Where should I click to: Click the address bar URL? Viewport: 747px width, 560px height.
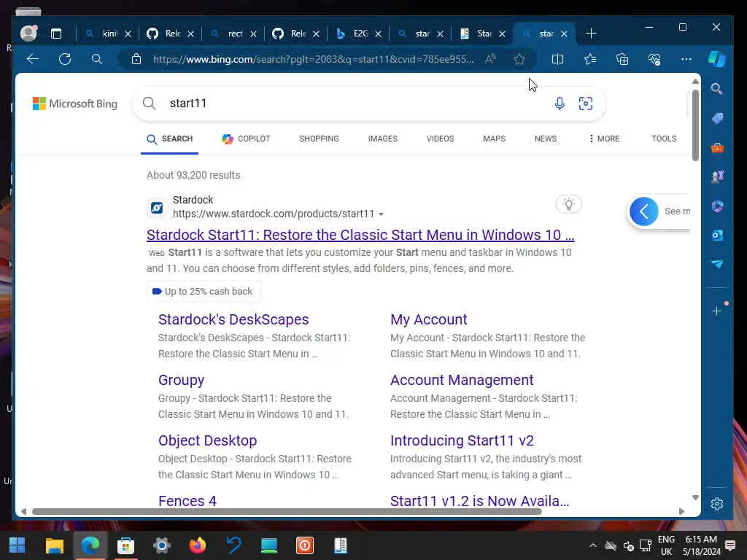click(313, 59)
